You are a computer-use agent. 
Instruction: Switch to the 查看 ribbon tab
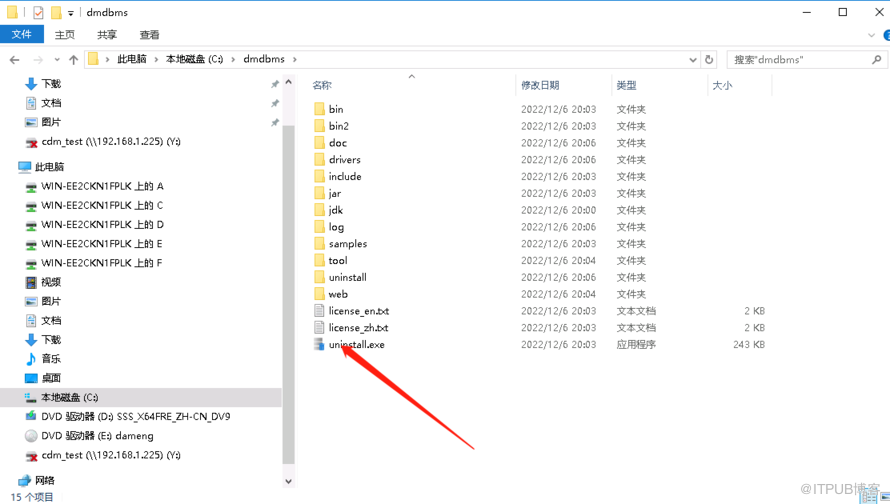tap(149, 35)
